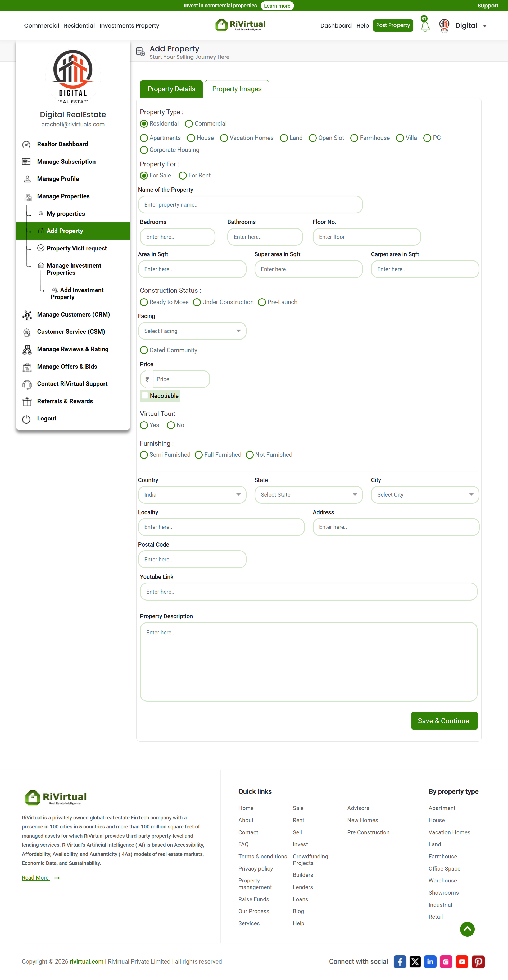Screen dimensions: 508x980
Task: Click the Instagram social icon
Action: [446, 961]
